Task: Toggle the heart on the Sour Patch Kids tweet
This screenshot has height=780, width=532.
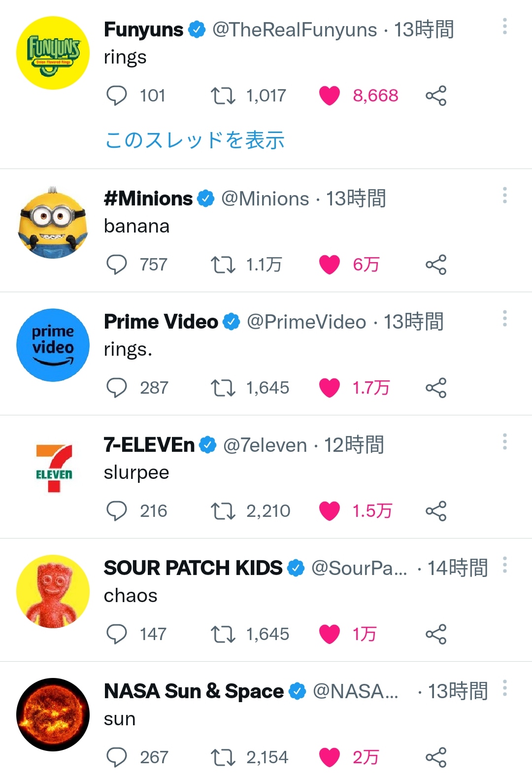Action: click(x=330, y=634)
